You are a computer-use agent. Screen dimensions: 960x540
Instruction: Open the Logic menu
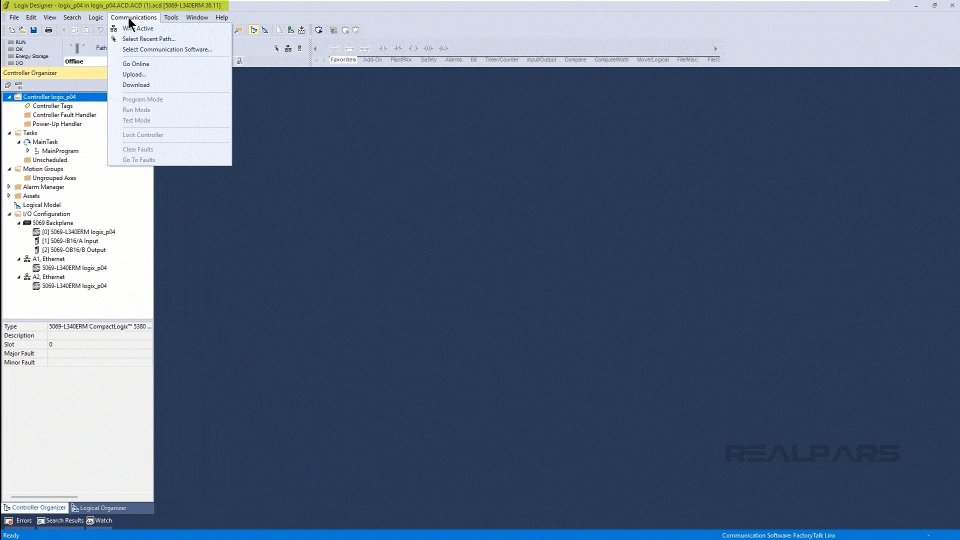[x=96, y=18]
